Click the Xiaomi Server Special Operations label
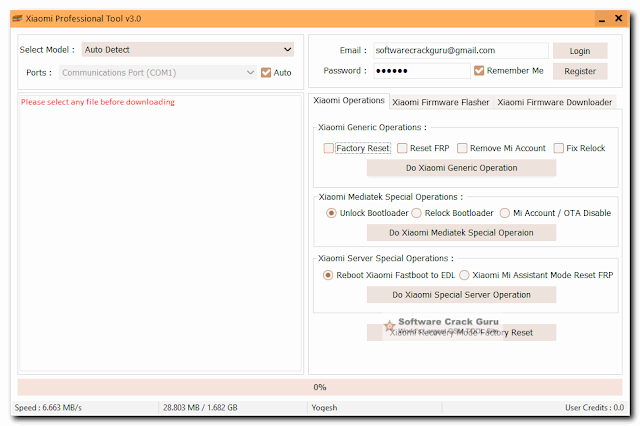The height and width of the screenshot is (426, 640). pyautogui.click(x=386, y=258)
